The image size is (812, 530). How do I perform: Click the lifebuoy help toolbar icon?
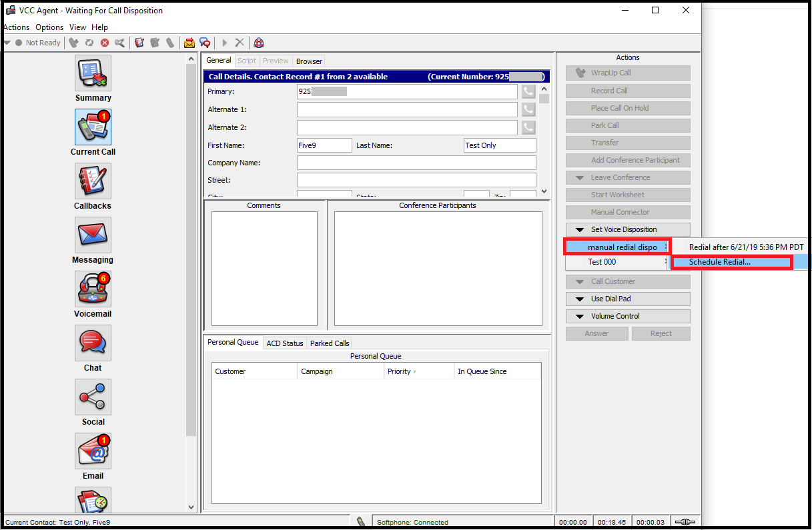[x=259, y=43]
